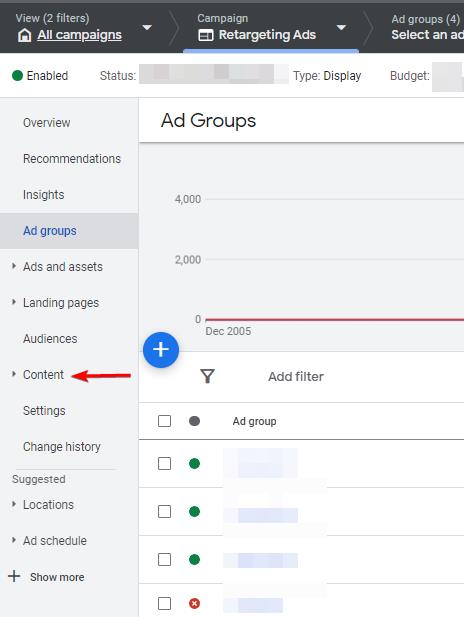Expand Ads and assets section arrow
464x617 pixels.
click(14, 266)
